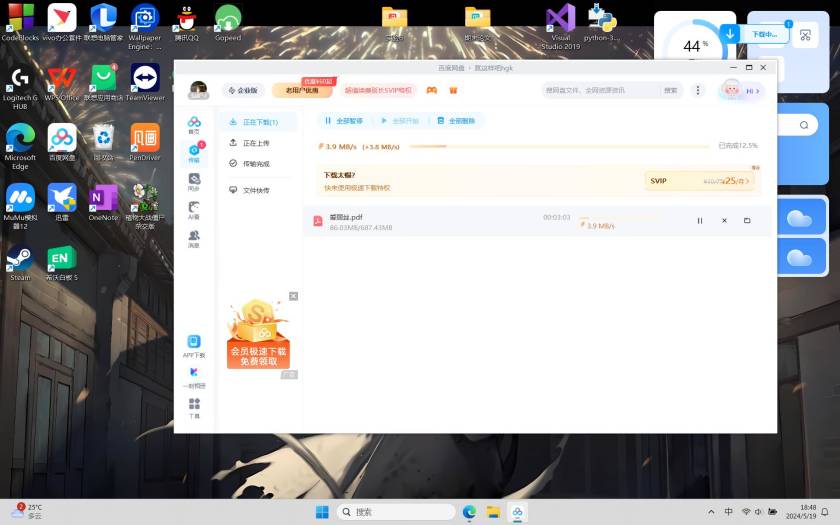Viewport: 840px width, 525px height.
Task: Click the 老用户优惠 promo button
Action: point(302,91)
